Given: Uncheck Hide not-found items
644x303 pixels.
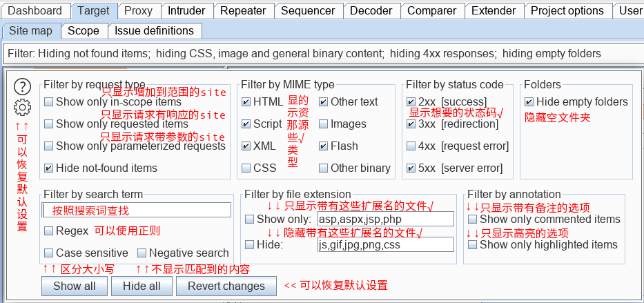Looking at the screenshot, I should tap(49, 168).
